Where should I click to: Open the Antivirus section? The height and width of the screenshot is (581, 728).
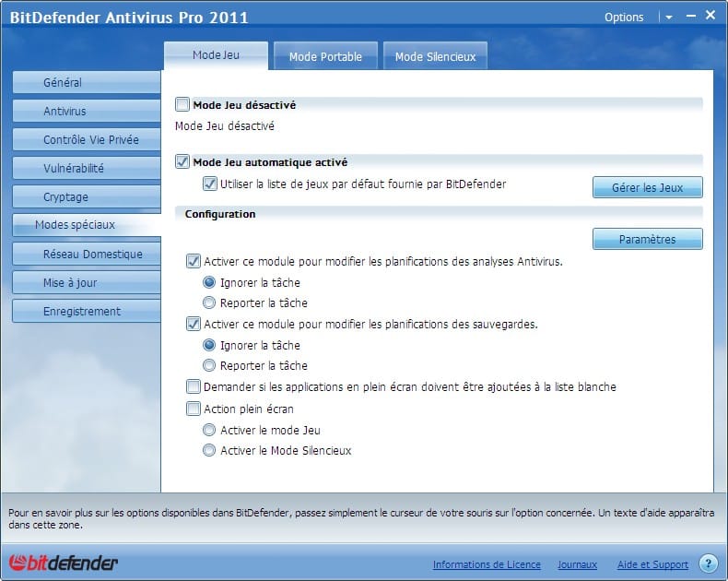tap(87, 111)
